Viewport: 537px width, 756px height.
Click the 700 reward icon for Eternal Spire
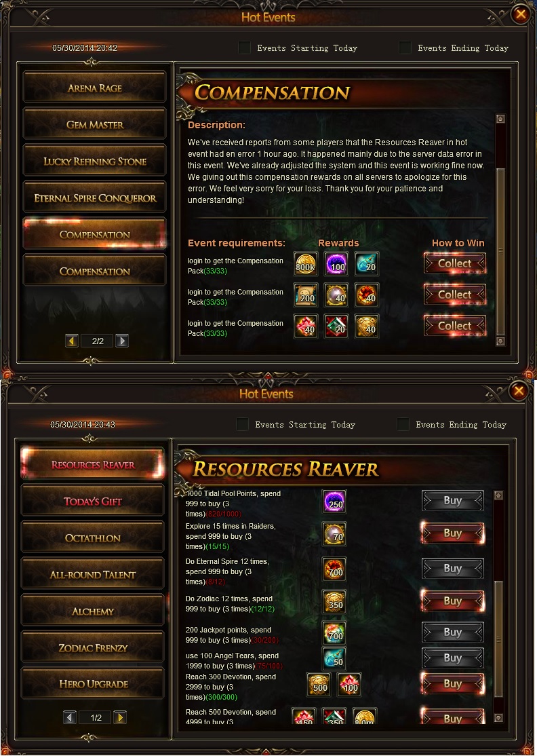pos(334,569)
